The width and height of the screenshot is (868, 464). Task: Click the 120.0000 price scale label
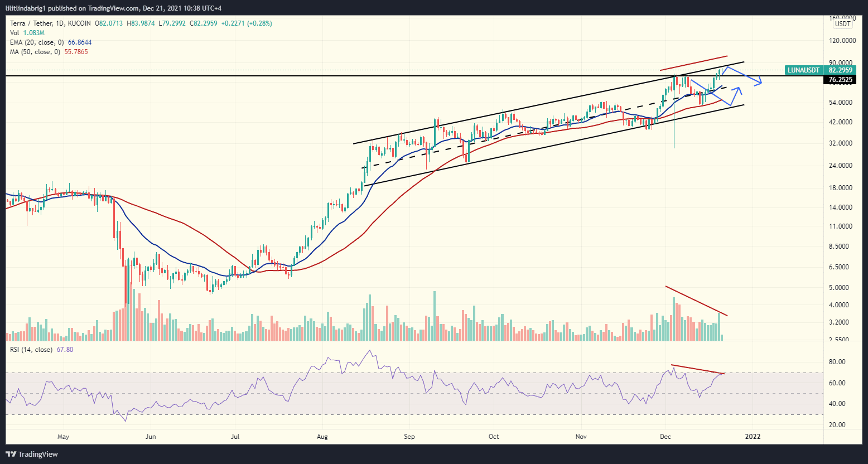[x=842, y=41]
